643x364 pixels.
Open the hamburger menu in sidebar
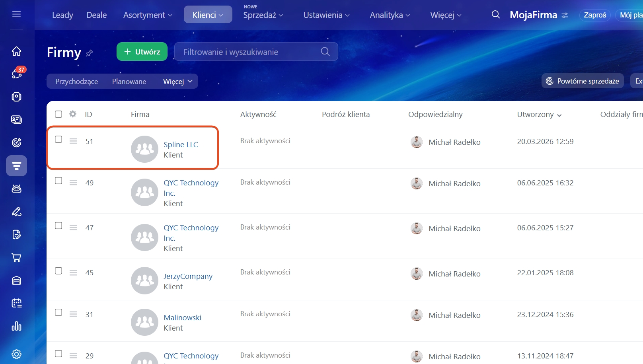(x=16, y=14)
